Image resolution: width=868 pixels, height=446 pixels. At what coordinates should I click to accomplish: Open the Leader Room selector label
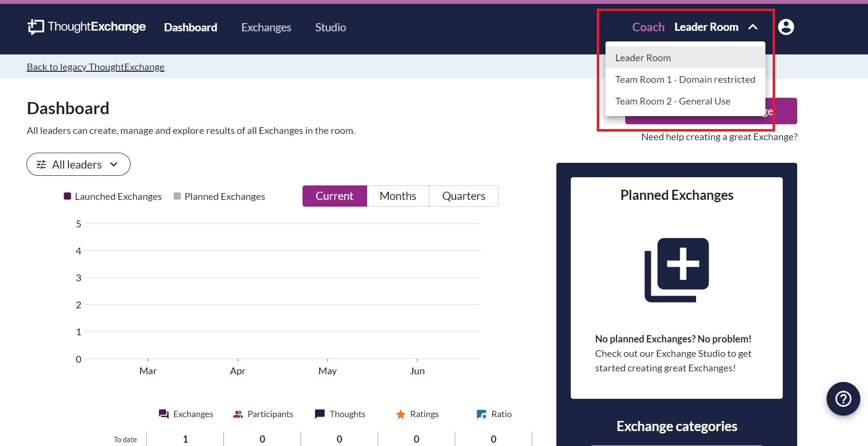(706, 27)
